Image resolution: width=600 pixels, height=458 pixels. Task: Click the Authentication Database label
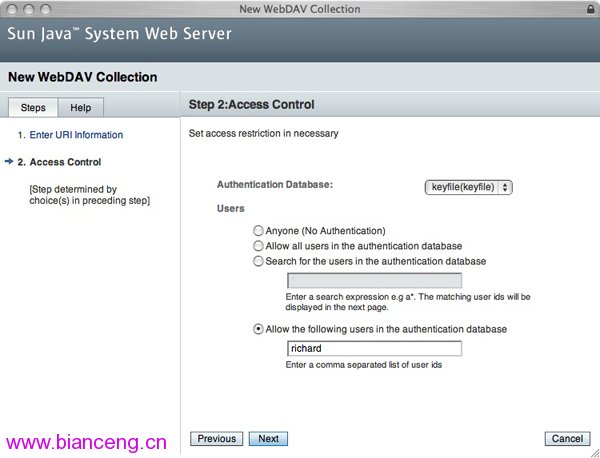tap(275, 184)
